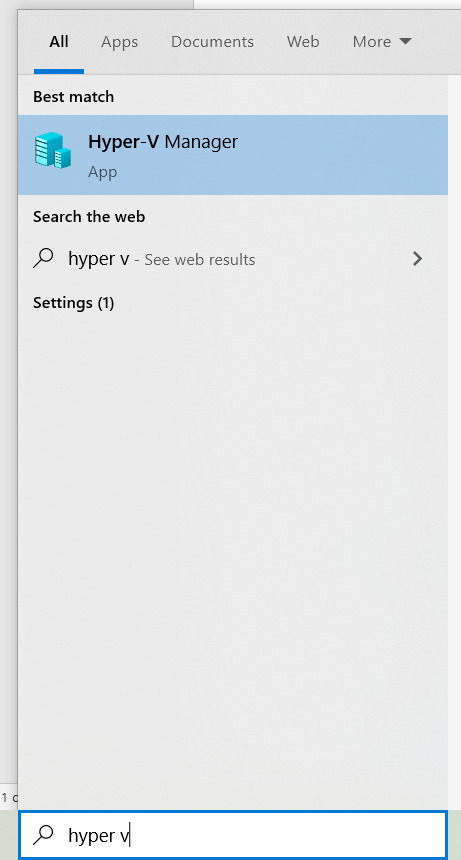Click the magnifier icon beside hyper v web result
Image resolution: width=461 pixels, height=860 pixels.
pos(43,258)
